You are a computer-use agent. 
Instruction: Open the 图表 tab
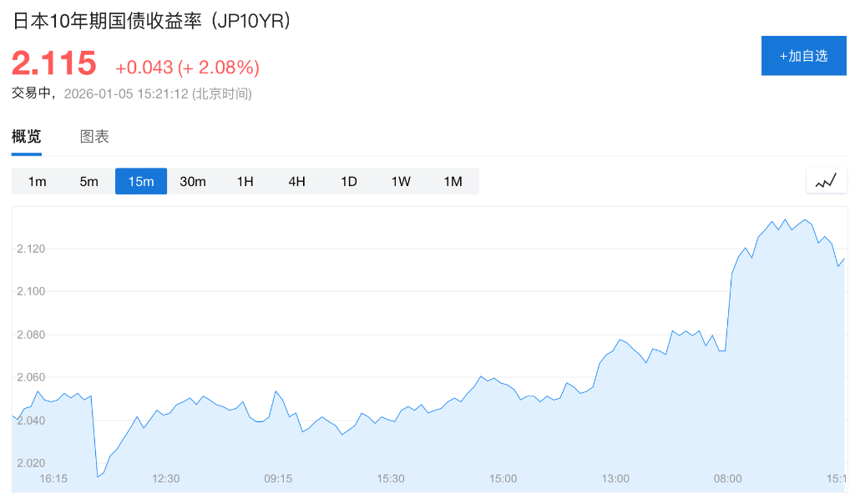[x=94, y=137]
